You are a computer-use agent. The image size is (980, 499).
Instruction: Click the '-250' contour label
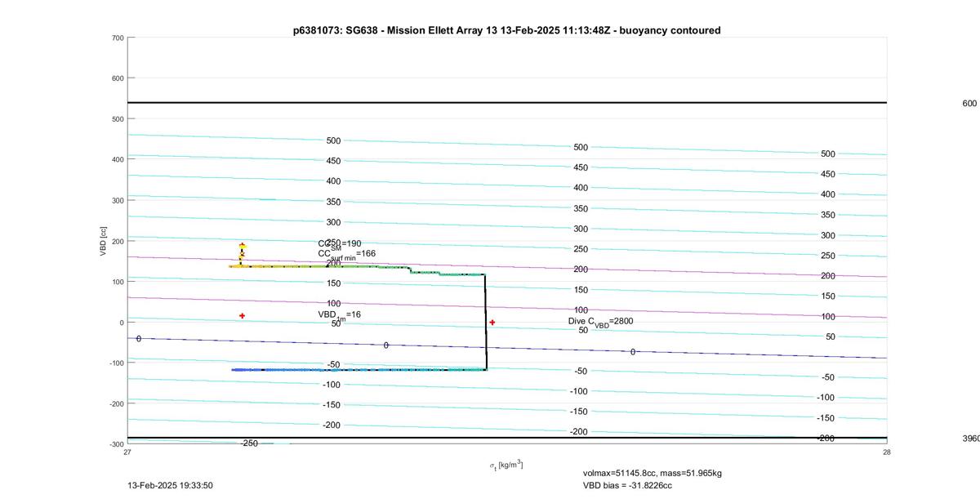click(x=249, y=443)
